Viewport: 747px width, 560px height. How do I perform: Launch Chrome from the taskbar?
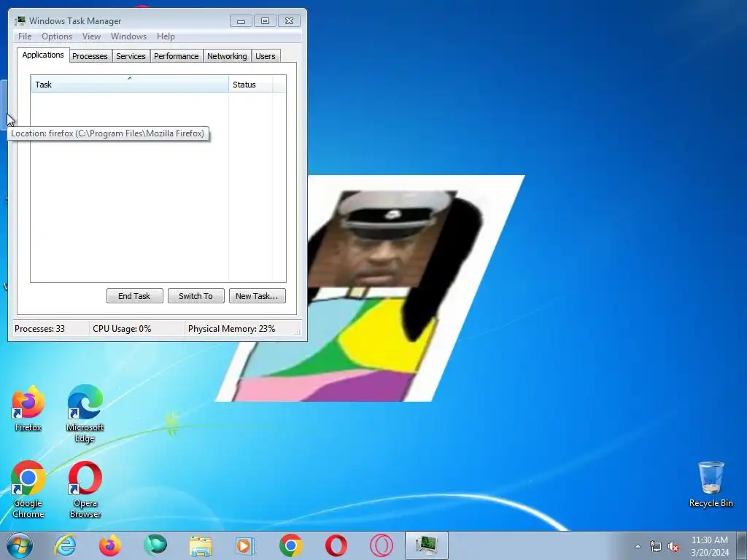290,545
